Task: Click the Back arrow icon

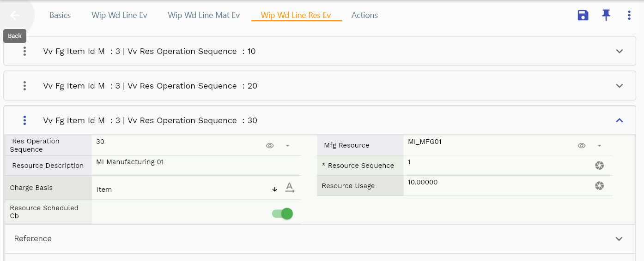Action: [15, 15]
